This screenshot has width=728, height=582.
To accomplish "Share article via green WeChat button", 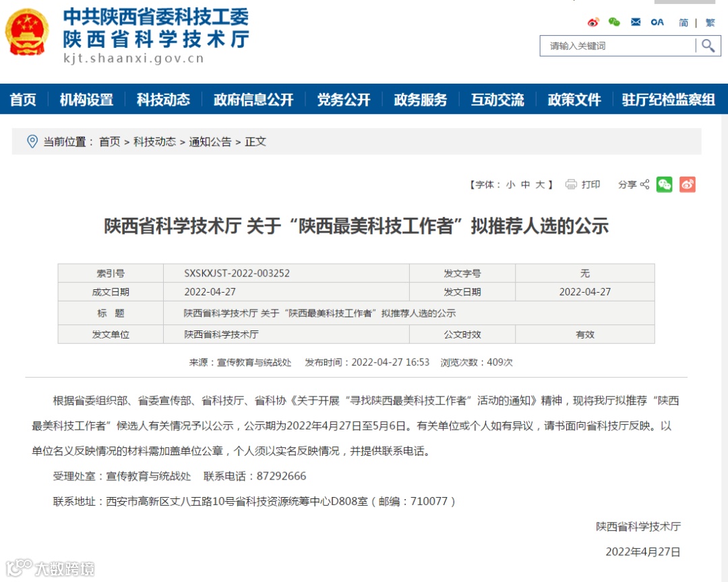I will point(665,184).
